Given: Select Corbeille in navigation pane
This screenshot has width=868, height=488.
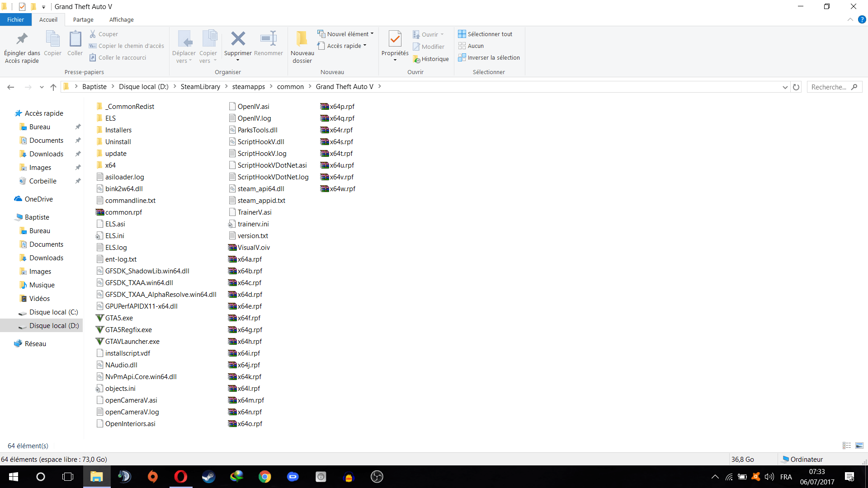Looking at the screenshot, I should click(x=43, y=181).
